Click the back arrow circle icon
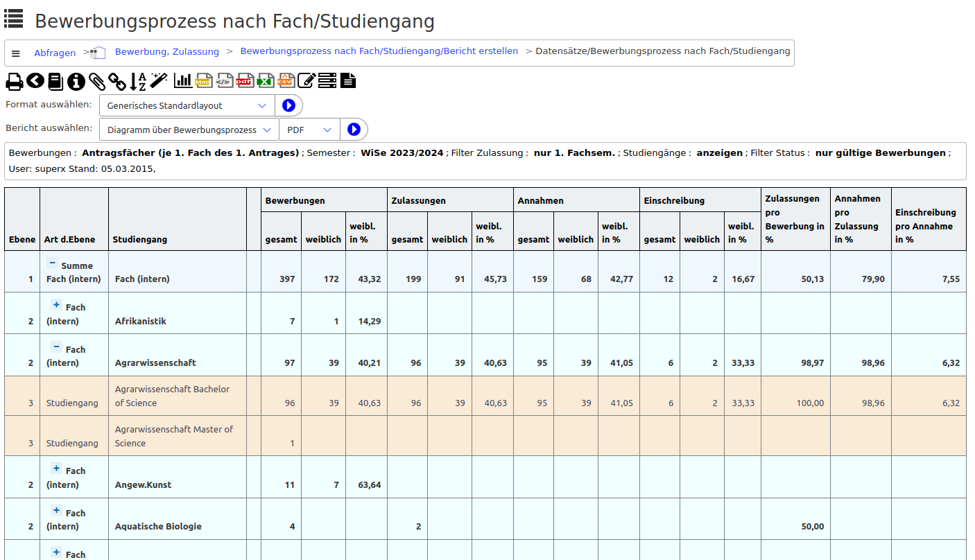 35,81
